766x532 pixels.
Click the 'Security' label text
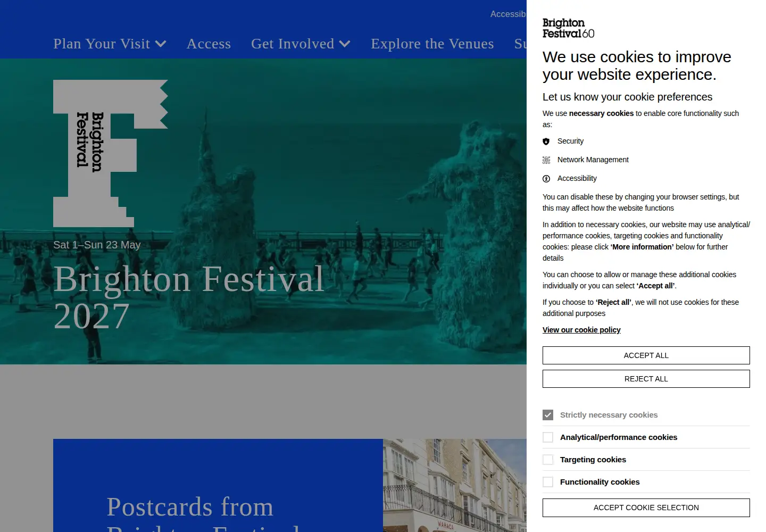point(570,141)
